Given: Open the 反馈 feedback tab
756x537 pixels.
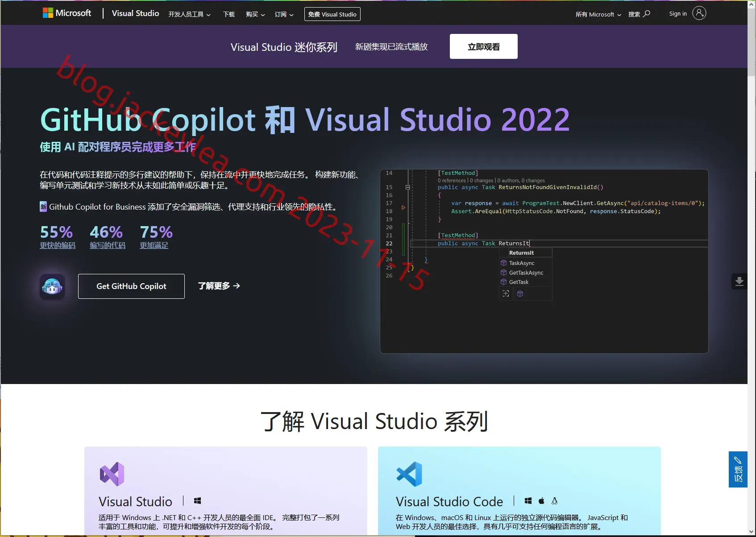Looking at the screenshot, I should 738,469.
